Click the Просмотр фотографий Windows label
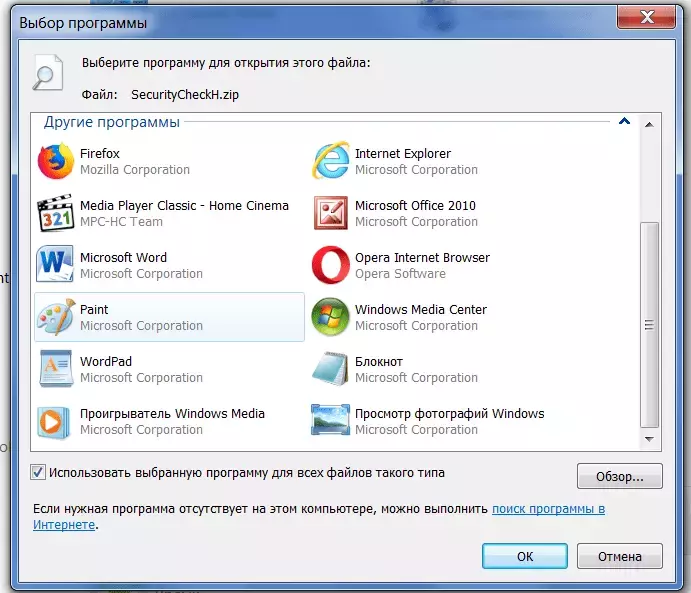This screenshot has width=691, height=593. (x=450, y=414)
